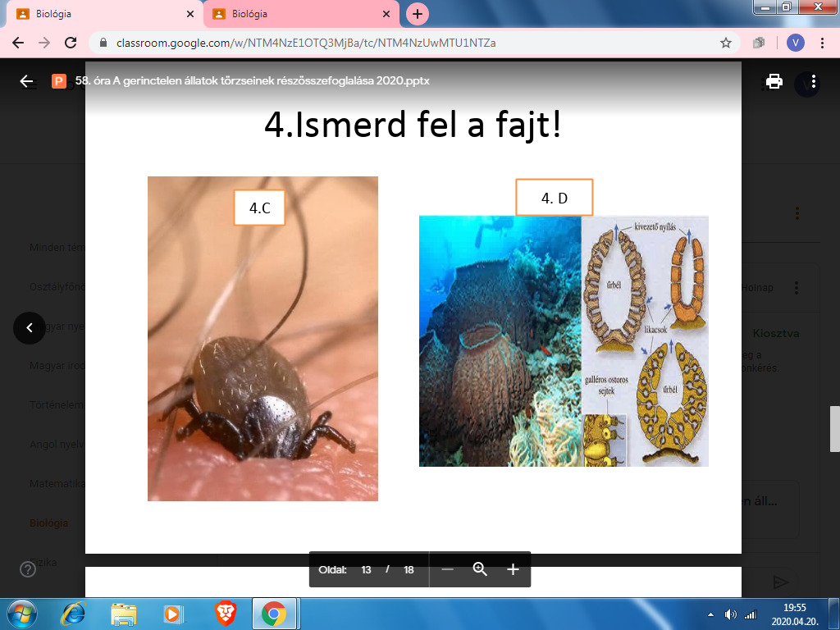The image size is (840, 630).
Task: Zoom in using the plus button
Action: pos(513,569)
